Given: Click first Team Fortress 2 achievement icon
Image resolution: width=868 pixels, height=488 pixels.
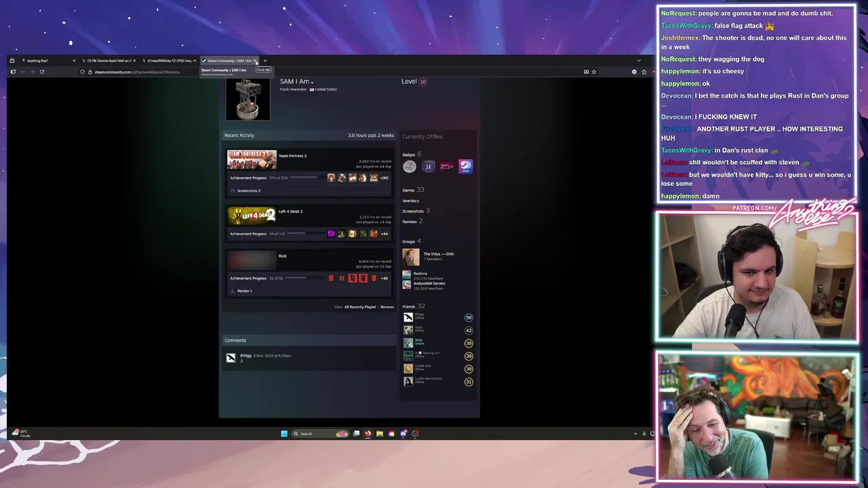Looking at the screenshot, I should point(331,178).
